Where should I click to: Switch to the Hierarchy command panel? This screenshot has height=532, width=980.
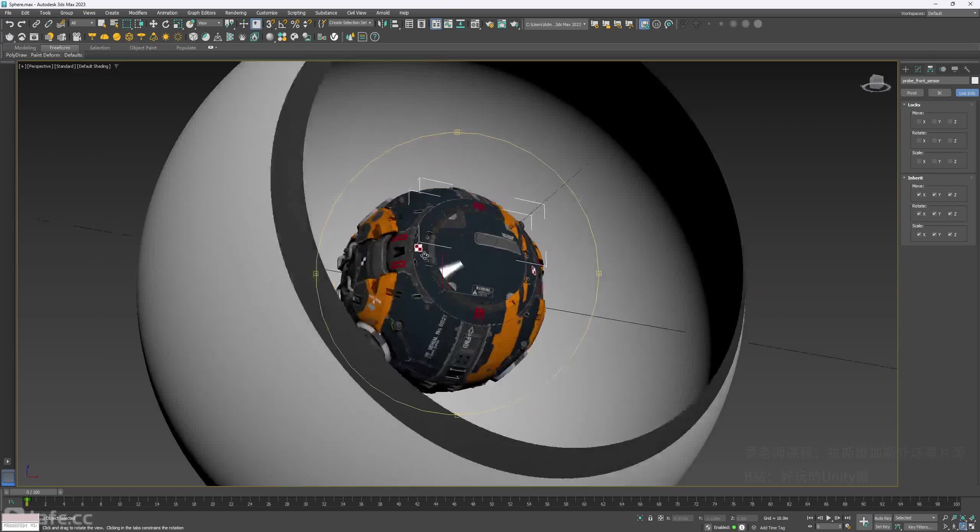[x=930, y=69]
